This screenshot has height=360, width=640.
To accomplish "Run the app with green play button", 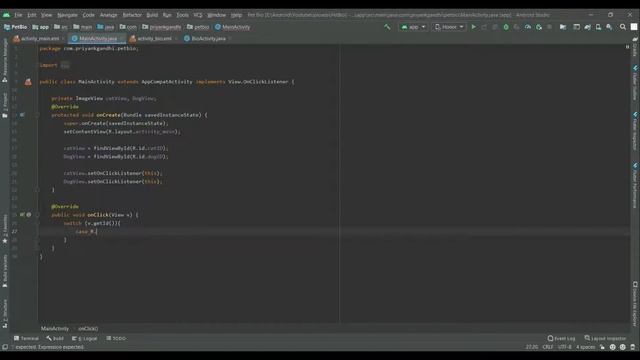I will (x=473, y=27).
